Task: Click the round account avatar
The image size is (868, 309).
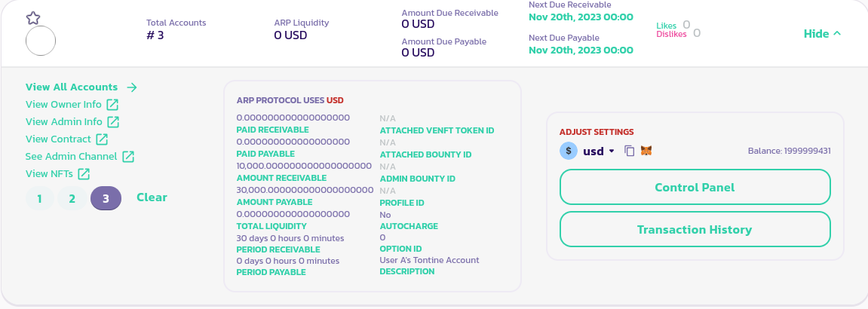Action: click(41, 41)
